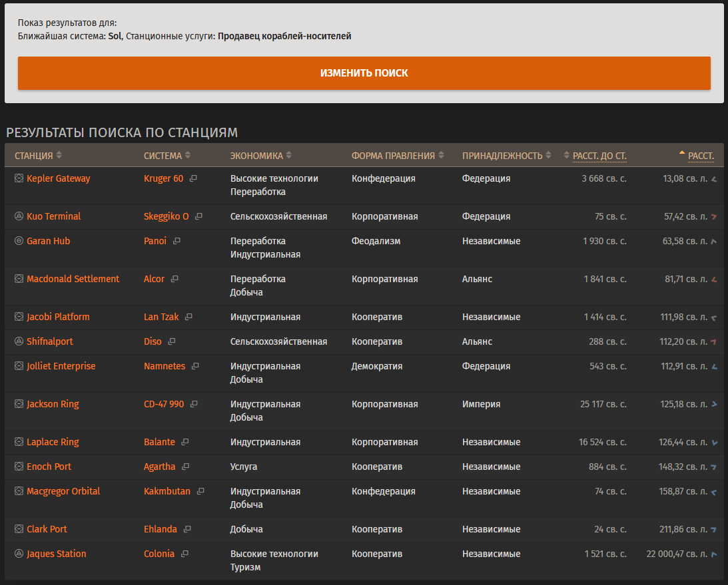Image resolution: width=728 pixels, height=585 pixels.
Task: Click the 16 524 св. с. distance value
Action: [603, 442]
